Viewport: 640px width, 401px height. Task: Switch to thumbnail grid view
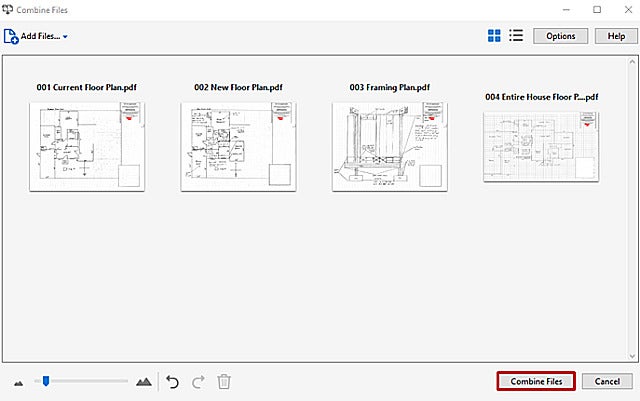tap(494, 36)
